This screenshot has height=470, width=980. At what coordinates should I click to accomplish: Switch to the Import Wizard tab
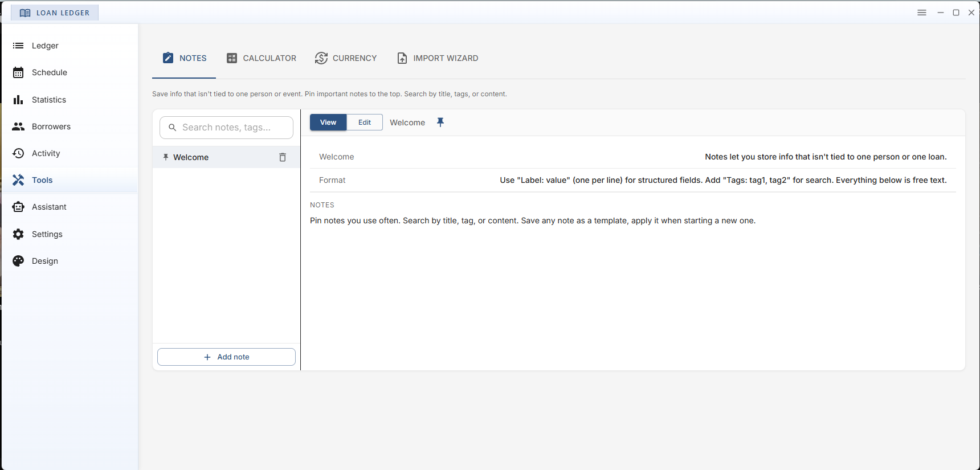click(438, 58)
